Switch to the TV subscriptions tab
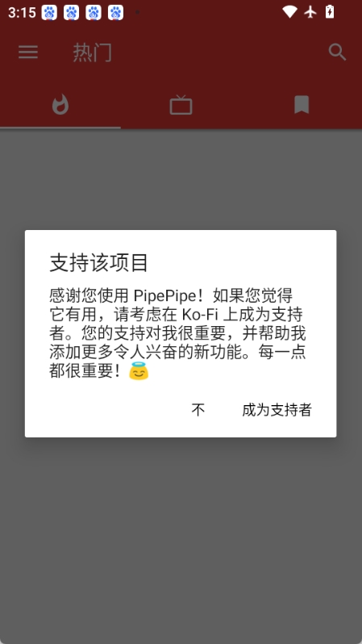 [181, 105]
